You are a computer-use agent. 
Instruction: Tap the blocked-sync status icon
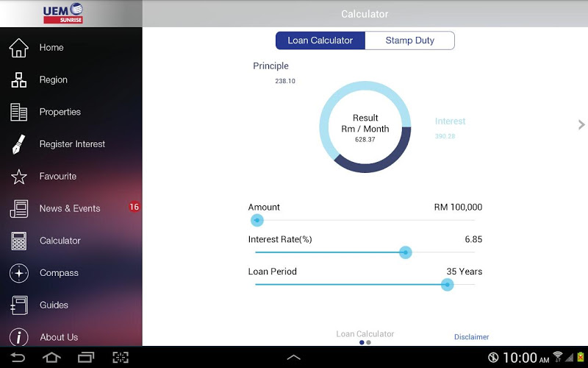(492, 357)
